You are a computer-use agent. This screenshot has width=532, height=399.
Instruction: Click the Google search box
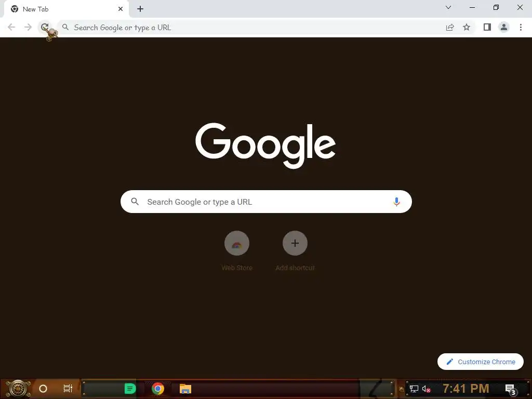[266, 202]
